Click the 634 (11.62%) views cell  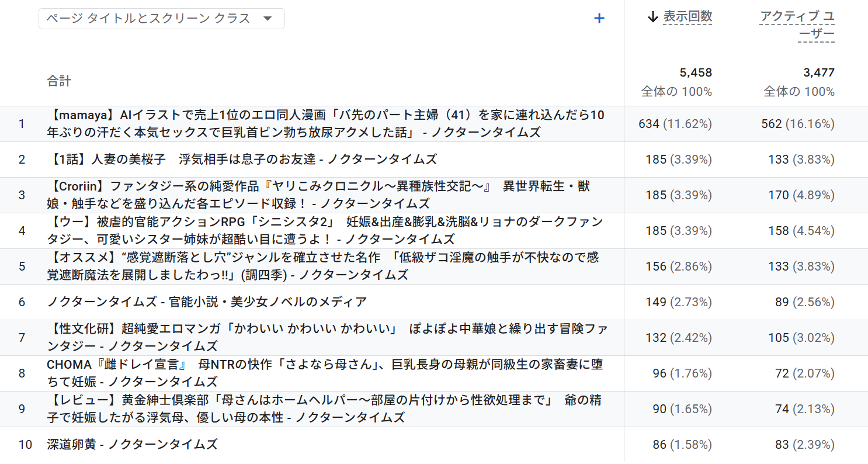(675, 124)
